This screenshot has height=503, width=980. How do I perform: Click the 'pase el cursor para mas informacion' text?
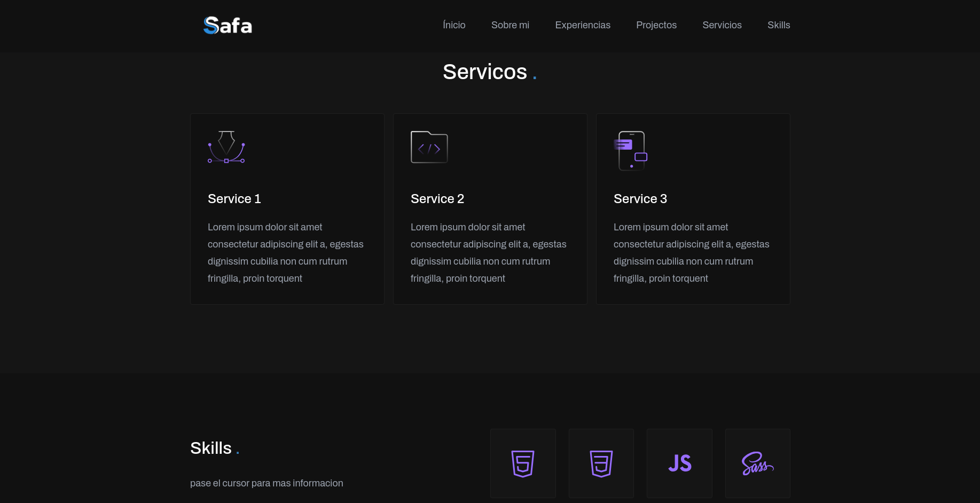point(266,483)
